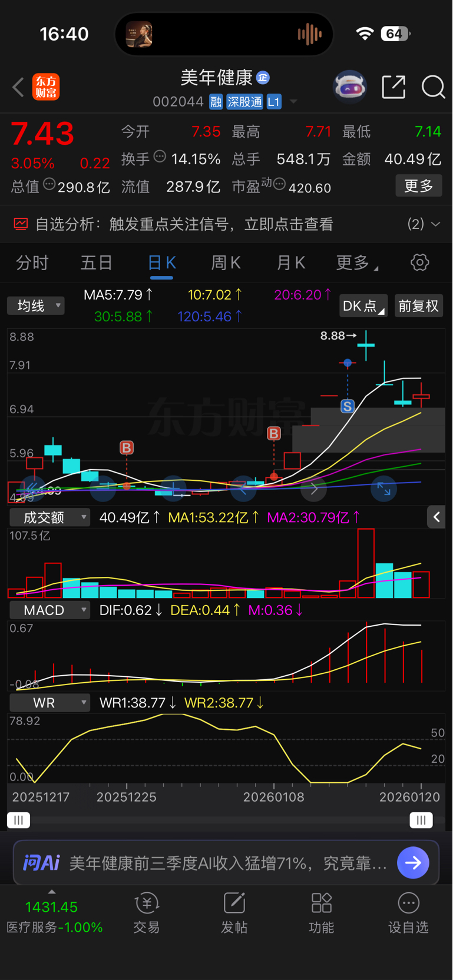Open the AI robot assistant avatar
The height and width of the screenshot is (980, 453).
(350, 87)
